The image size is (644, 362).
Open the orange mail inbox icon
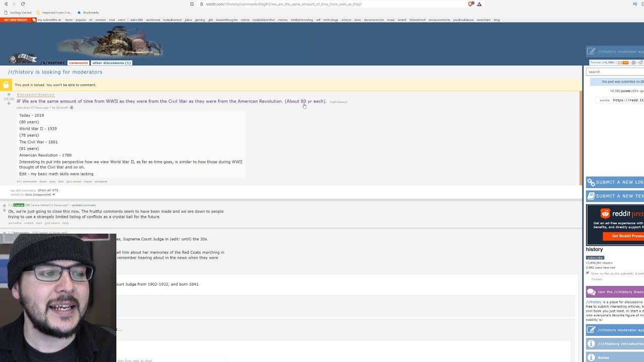(x=619, y=62)
